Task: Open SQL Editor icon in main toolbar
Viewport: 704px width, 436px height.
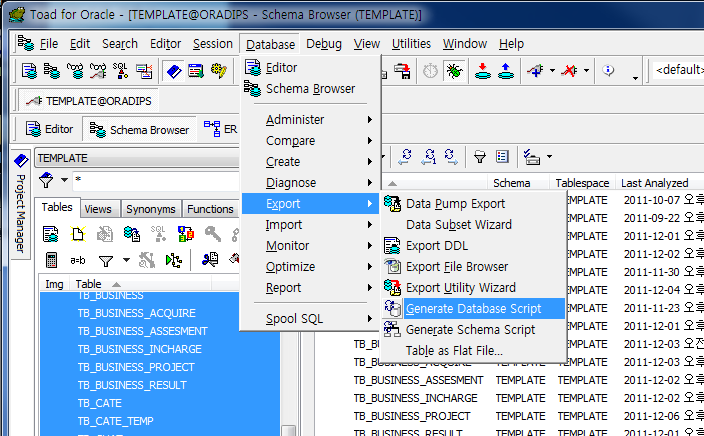Action: [29, 70]
